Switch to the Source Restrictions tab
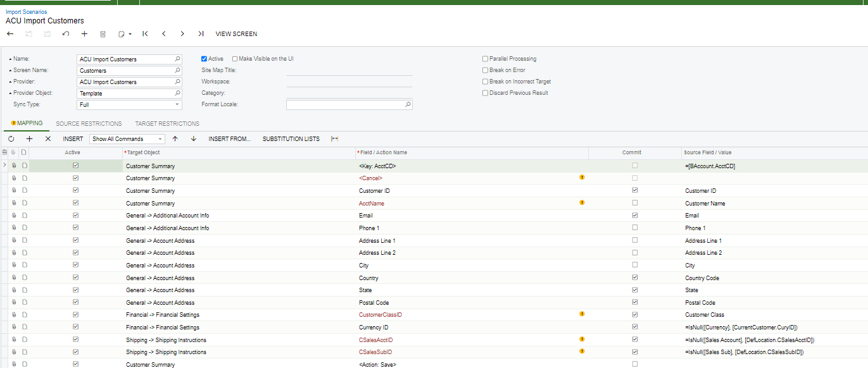 pyautogui.click(x=89, y=124)
